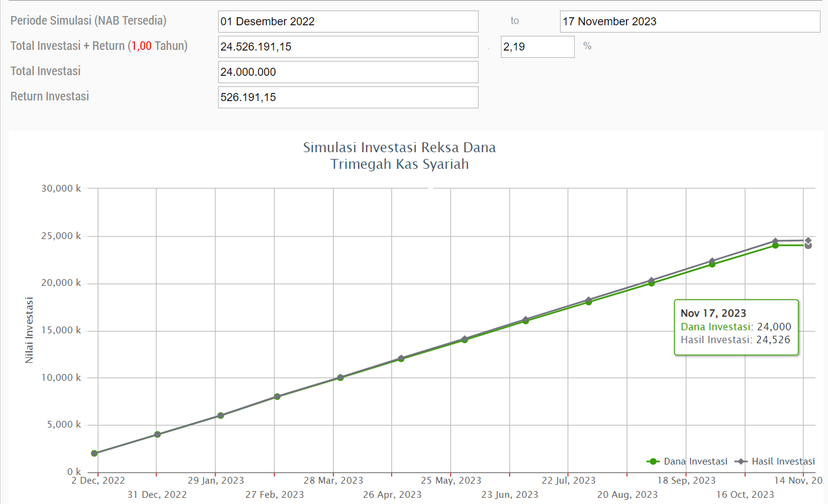Select the total value field 24.526.191,15
Screen dimensions: 828x504
[348, 47]
